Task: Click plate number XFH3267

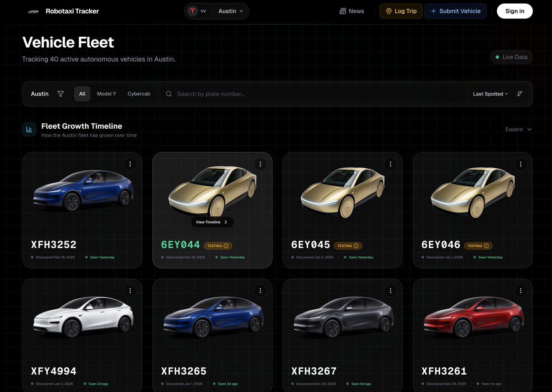Action: pyautogui.click(x=314, y=371)
